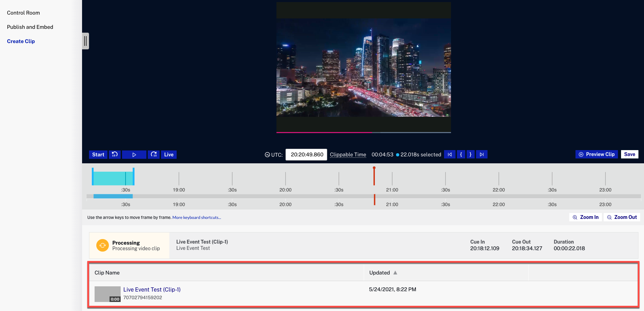This screenshot has height=311, width=644.
Task: Click the blue range on overview scrollbar
Action: click(x=113, y=196)
